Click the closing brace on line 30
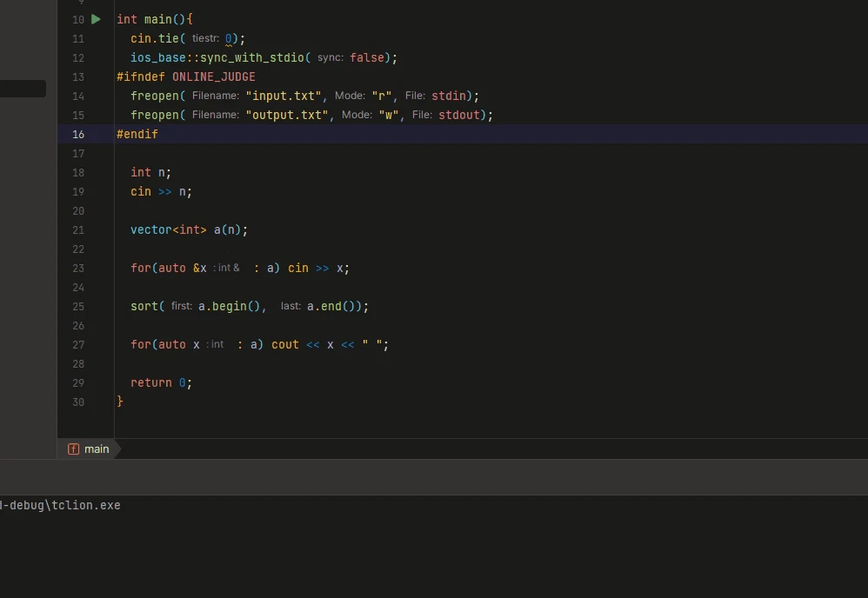Viewport: 868px width, 598px height. [119, 402]
